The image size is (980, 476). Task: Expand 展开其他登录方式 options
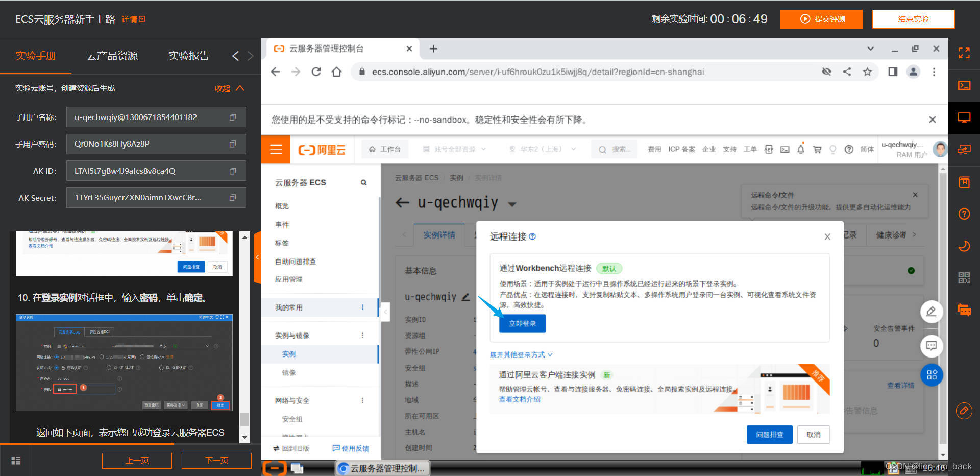tap(521, 354)
